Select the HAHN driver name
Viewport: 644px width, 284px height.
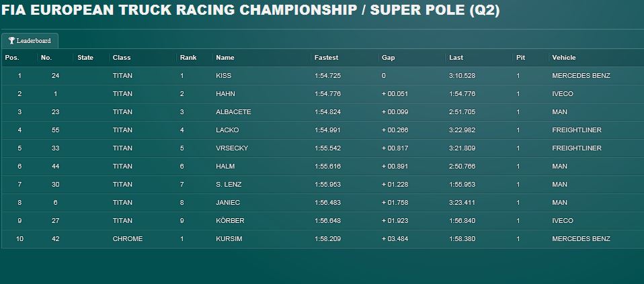pyautogui.click(x=225, y=94)
